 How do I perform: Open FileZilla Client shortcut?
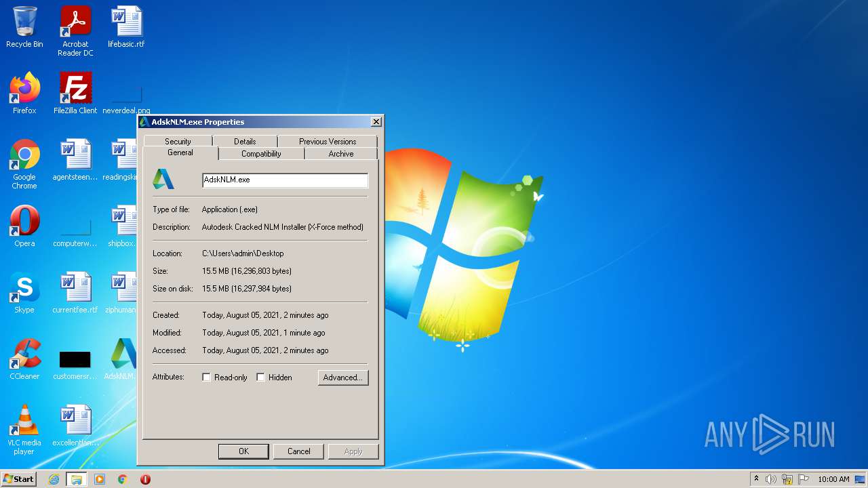(x=75, y=94)
